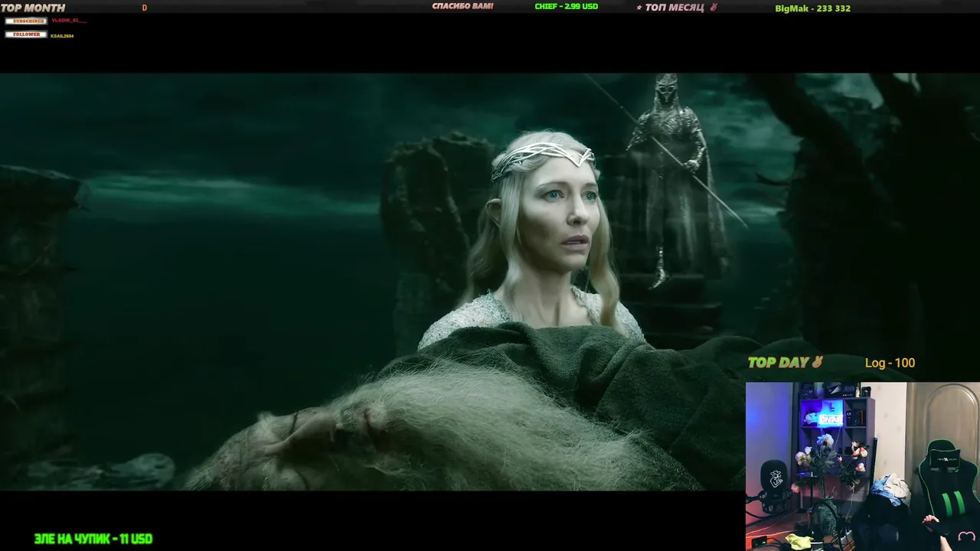Click the СПАСИБО ВАМ! text

click(x=462, y=7)
